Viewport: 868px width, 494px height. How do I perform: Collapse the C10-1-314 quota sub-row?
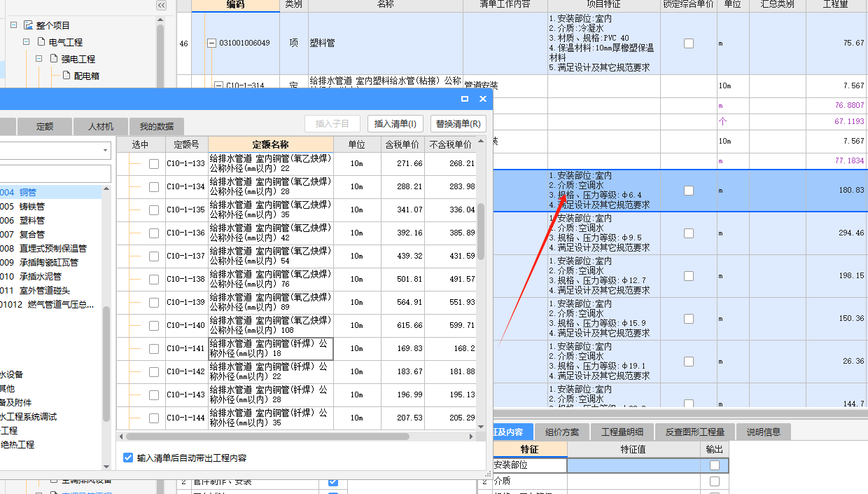click(218, 85)
